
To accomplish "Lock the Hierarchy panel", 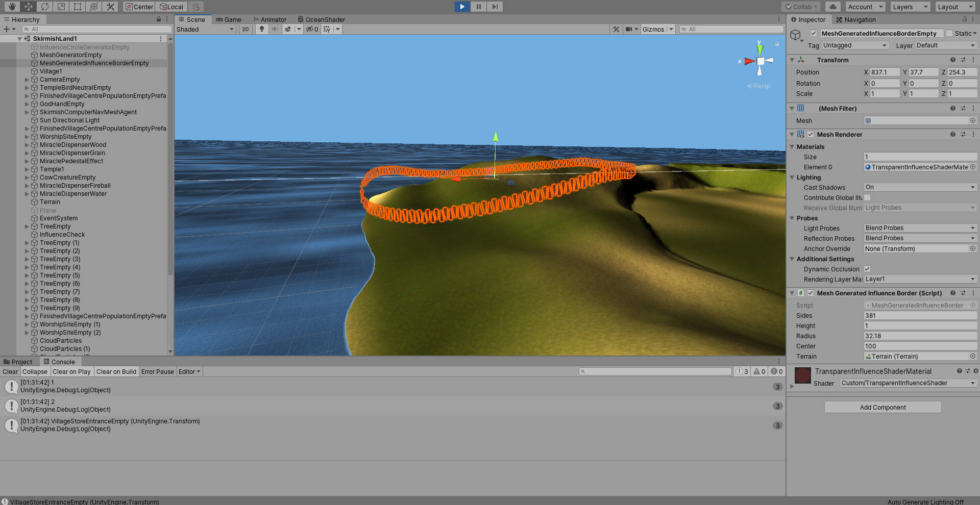I will coord(159,19).
